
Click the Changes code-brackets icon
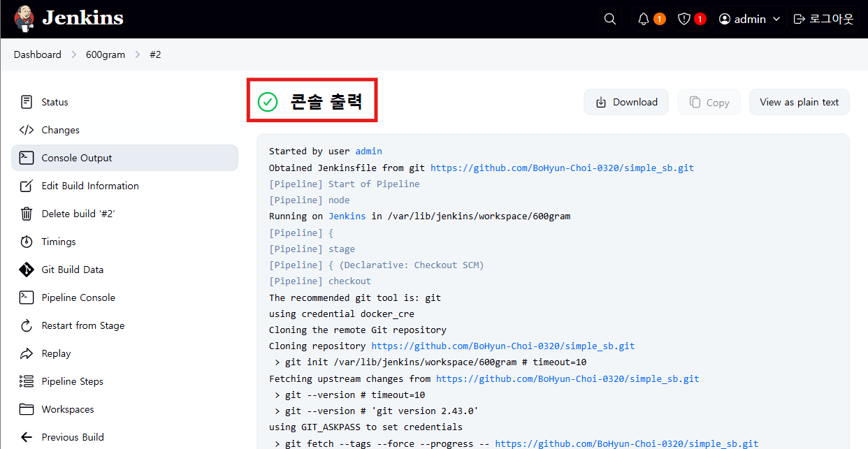[x=27, y=130]
